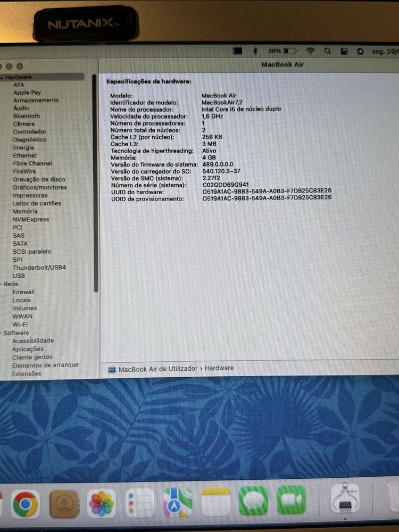
Task: Click Hardware in the path bar
Action: pyautogui.click(x=219, y=368)
